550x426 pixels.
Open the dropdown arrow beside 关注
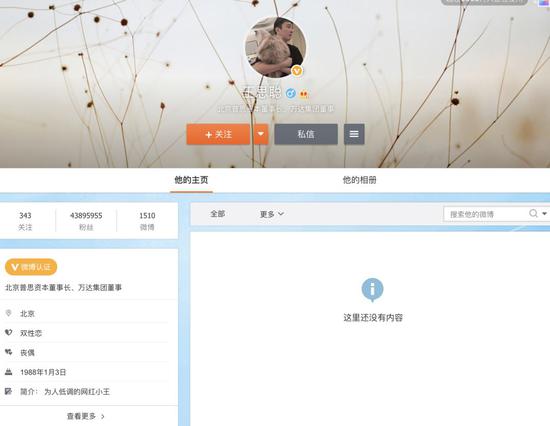[x=261, y=134]
